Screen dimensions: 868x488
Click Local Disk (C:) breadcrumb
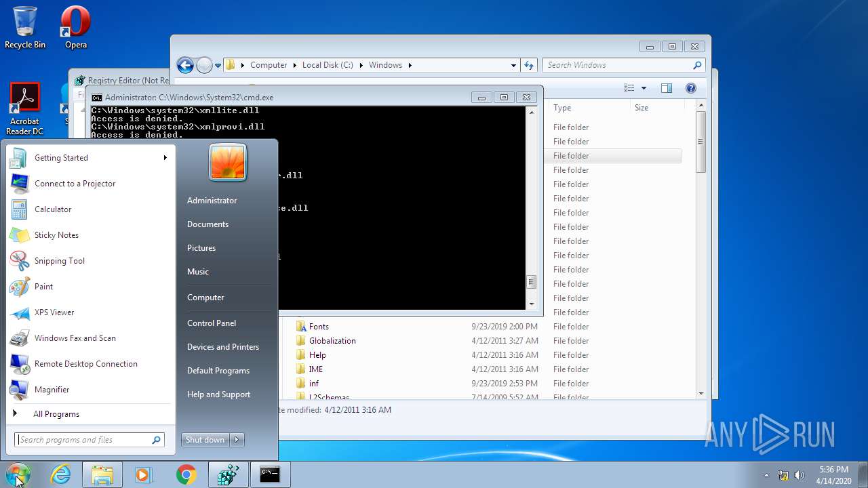(x=328, y=65)
